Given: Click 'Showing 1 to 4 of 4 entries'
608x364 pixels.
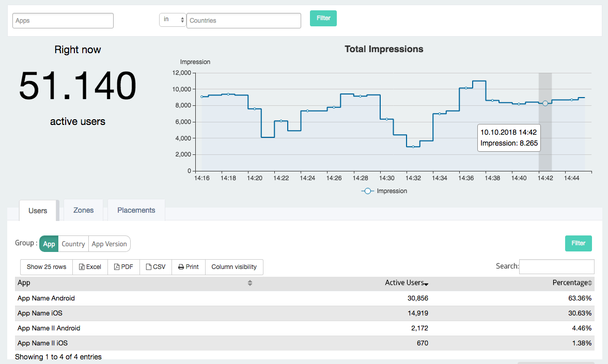Looking at the screenshot, I should 58,357.
